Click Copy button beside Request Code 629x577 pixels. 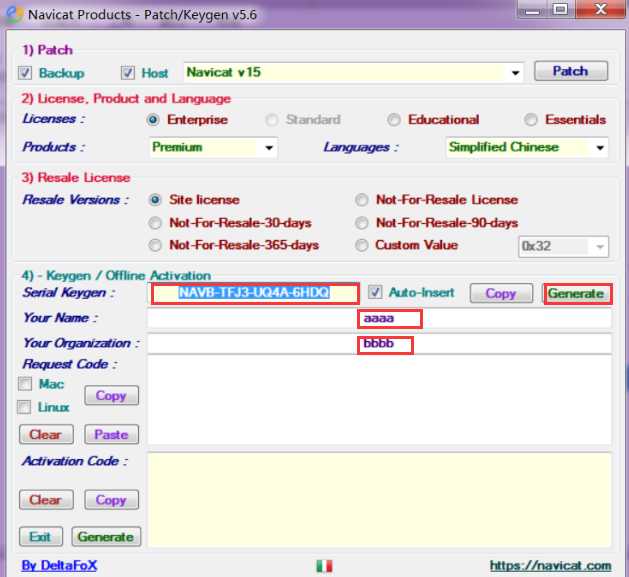pyautogui.click(x=112, y=396)
